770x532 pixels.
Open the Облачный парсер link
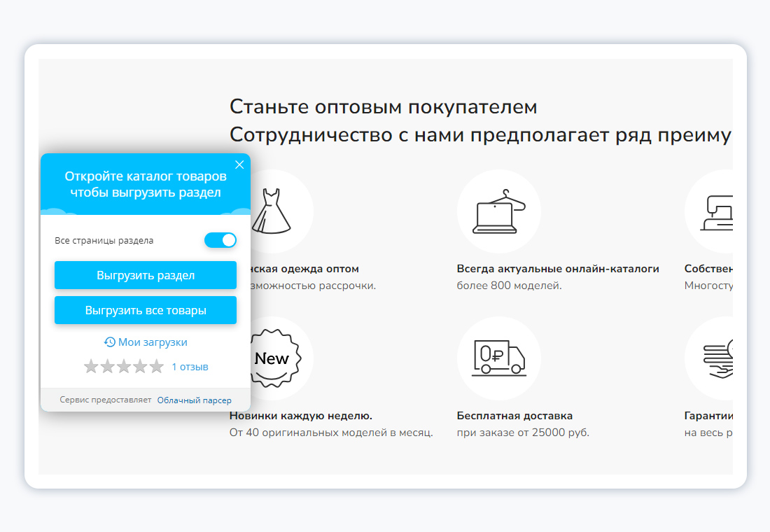point(192,400)
